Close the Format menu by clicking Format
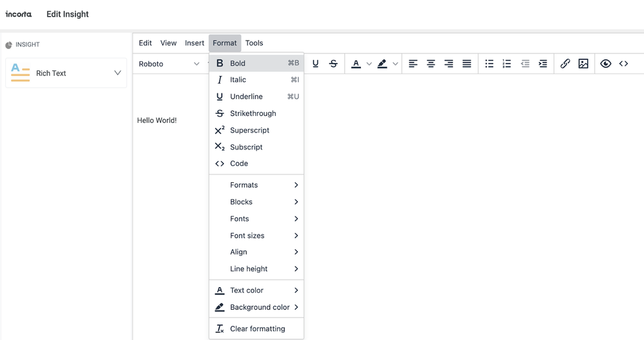The image size is (644, 340). tap(225, 43)
